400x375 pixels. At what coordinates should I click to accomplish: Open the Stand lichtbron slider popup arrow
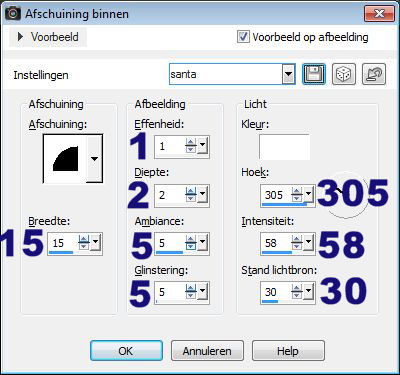pyautogui.click(x=309, y=292)
